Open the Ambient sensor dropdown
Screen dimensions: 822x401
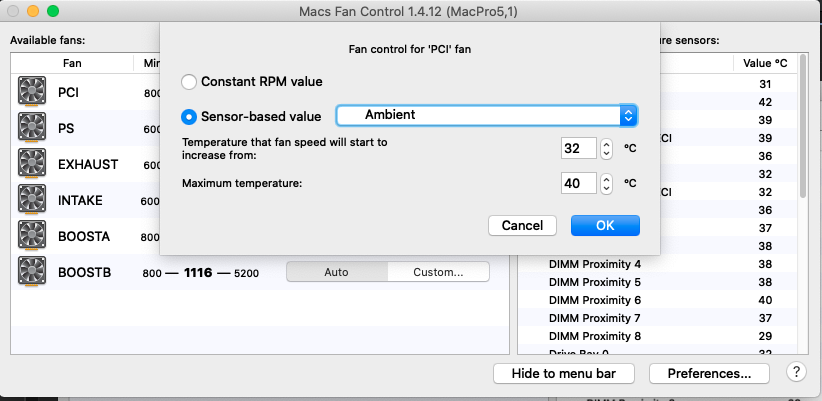point(486,115)
